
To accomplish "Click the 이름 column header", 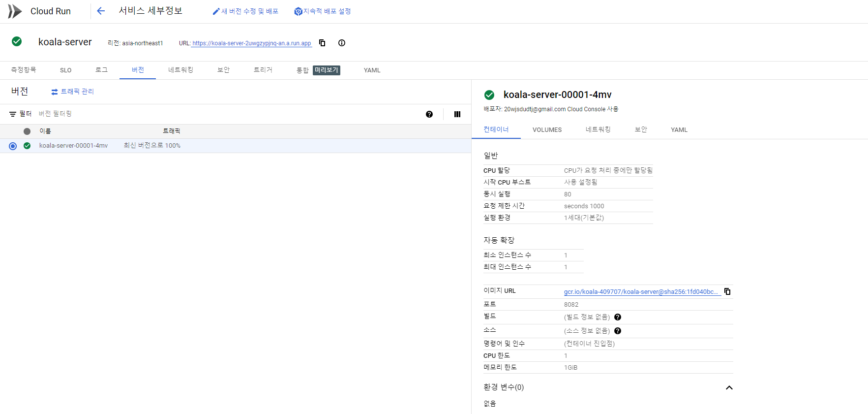I will tap(45, 131).
